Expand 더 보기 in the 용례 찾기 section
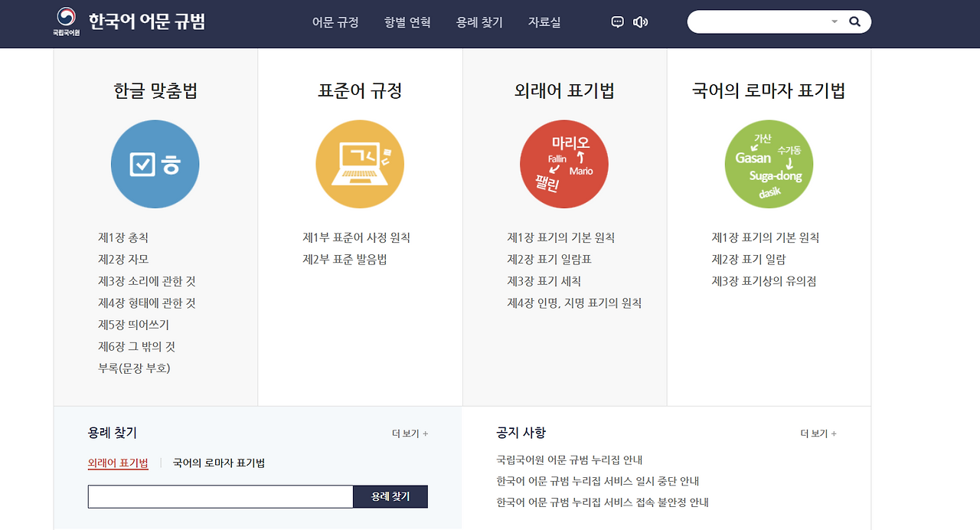Screen dimensions: 980x530 click(410, 433)
